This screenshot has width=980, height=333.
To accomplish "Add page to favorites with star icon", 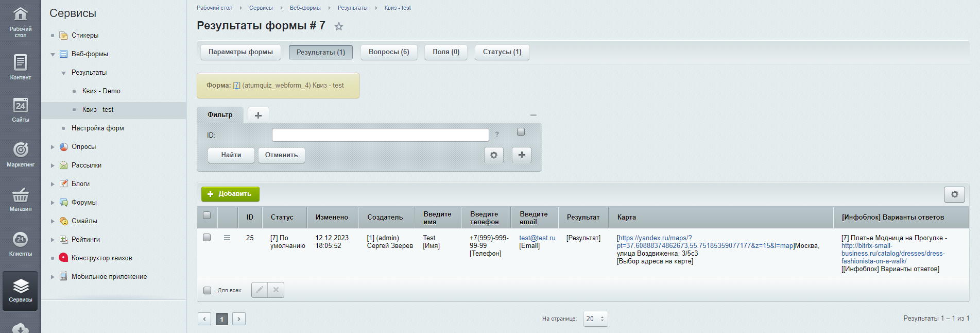I will 338,26.
